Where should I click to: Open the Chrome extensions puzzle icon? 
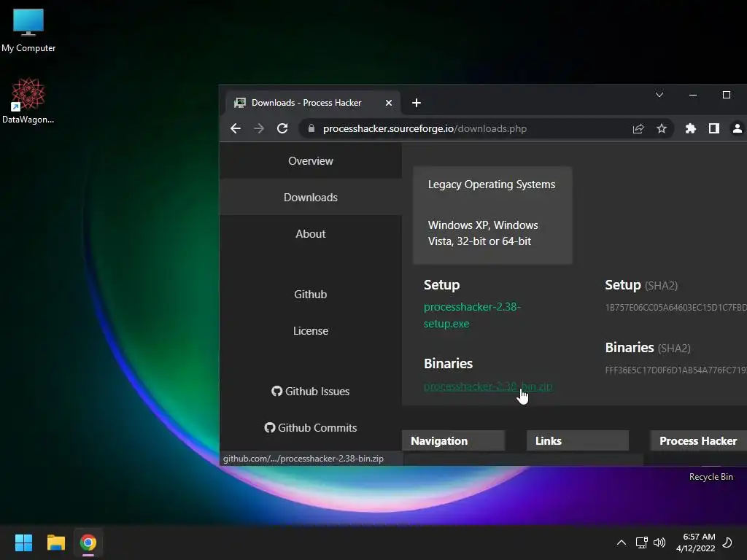click(x=690, y=128)
